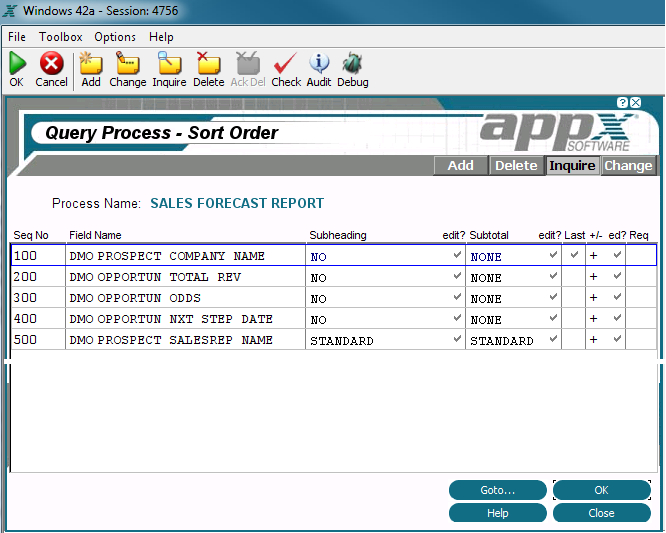Click the Ack Del toolbar icon
This screenshot has height=533, width=666.
point(248,63)
